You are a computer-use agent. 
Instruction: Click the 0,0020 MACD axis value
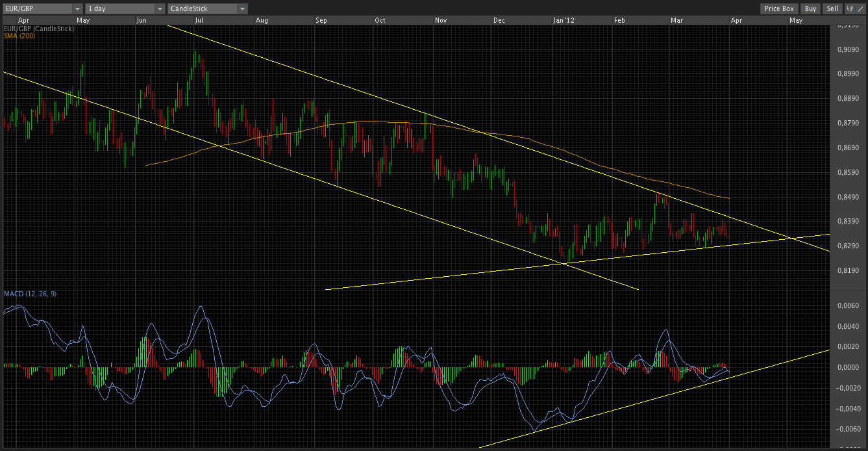[x=847, y=347]
